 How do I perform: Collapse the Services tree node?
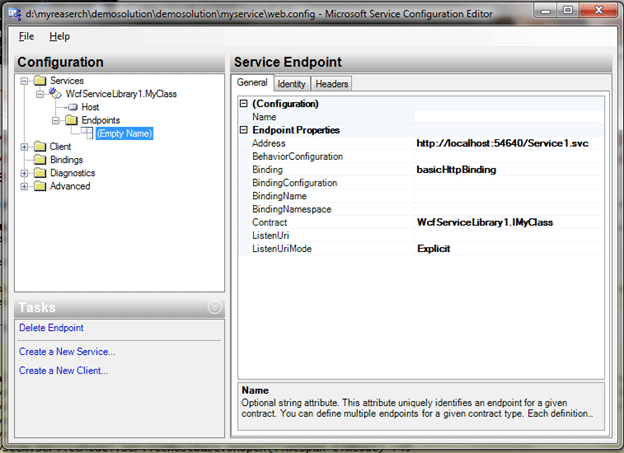[x=24, y=81]
